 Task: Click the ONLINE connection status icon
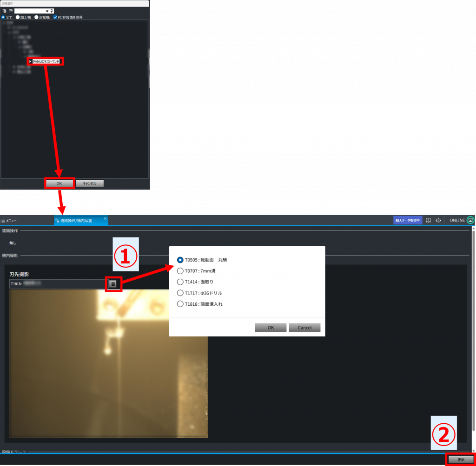[x=470, y=220]
